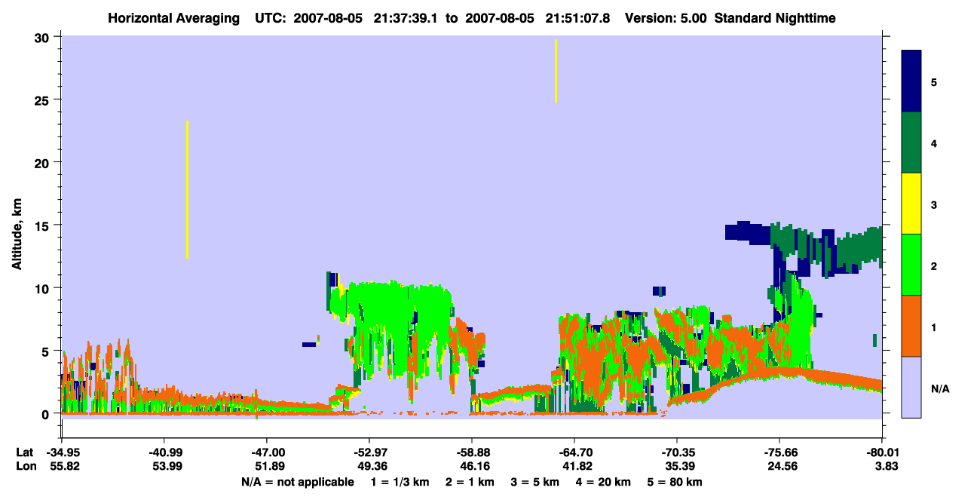Click the y-axis tick label 15

tap(44, 225)
